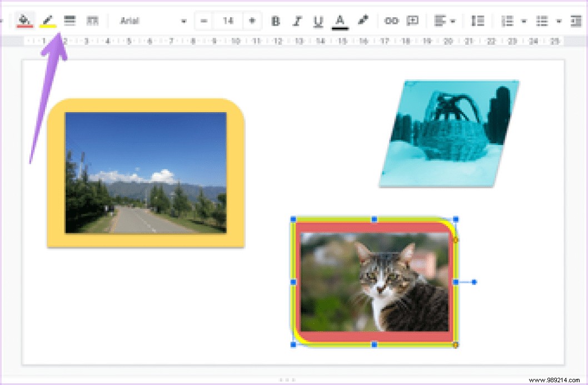The width and height of the screenshot is (588, 385).
Task: Insert a link with the link icon
Action: click(391, 21)
